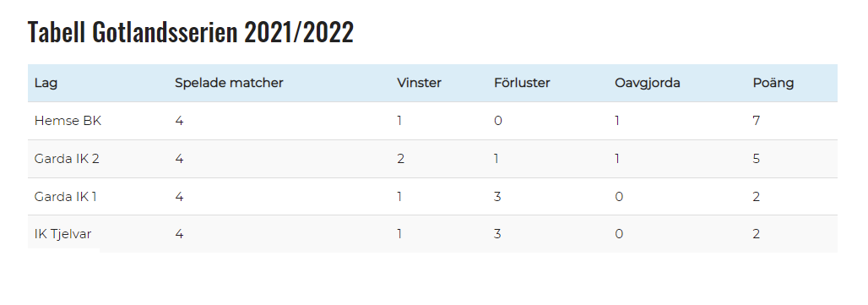868x305 pixels.
Task: Select Hemse BK's Förluster value 0
Action: click(498, 121)
